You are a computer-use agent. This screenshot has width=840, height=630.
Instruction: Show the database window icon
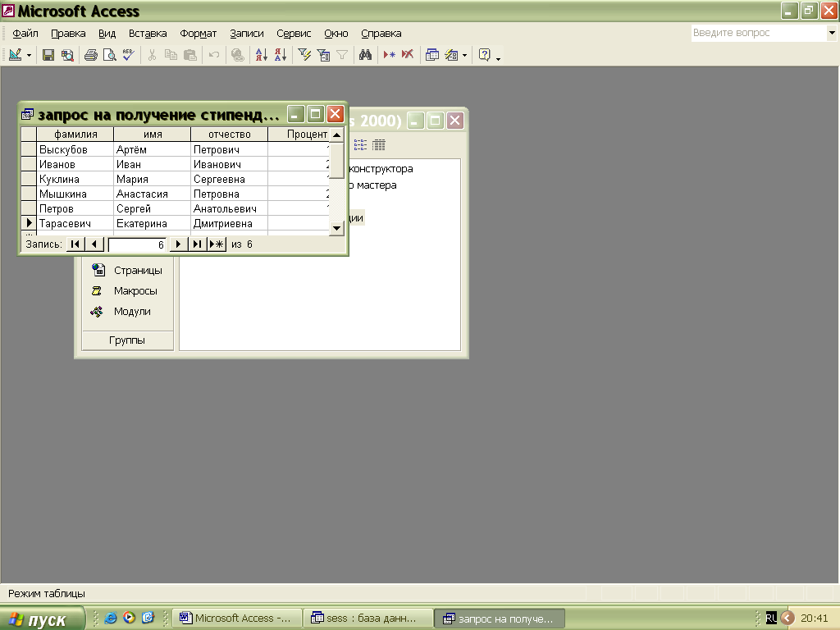(431, 55)
